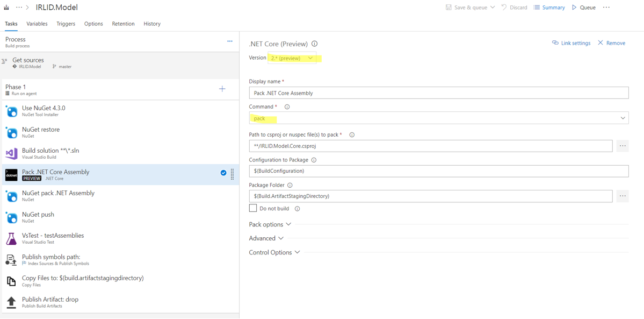Click the info icon beside Command label
Viewport: 644px width, 319px height.
click(x=287, y=107)
